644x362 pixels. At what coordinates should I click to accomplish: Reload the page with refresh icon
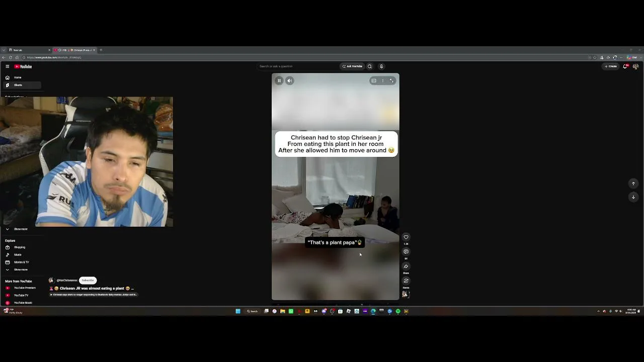click(x=11, y=57)
